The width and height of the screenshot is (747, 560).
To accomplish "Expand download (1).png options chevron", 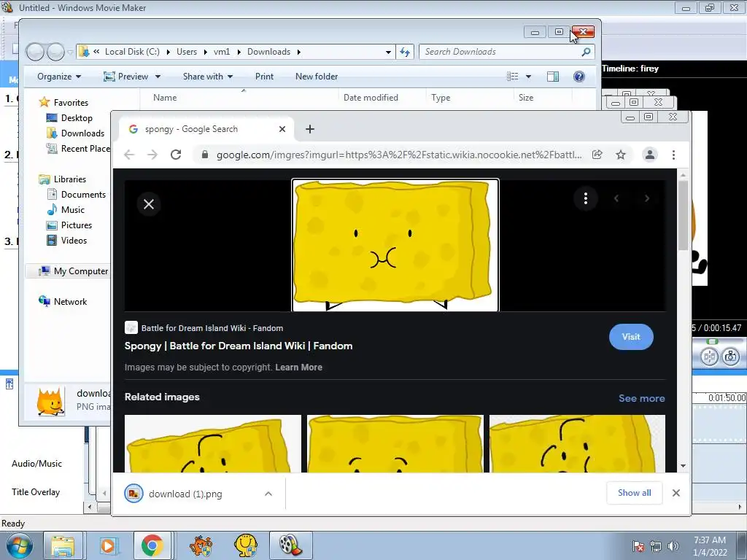I will [268, 494].
